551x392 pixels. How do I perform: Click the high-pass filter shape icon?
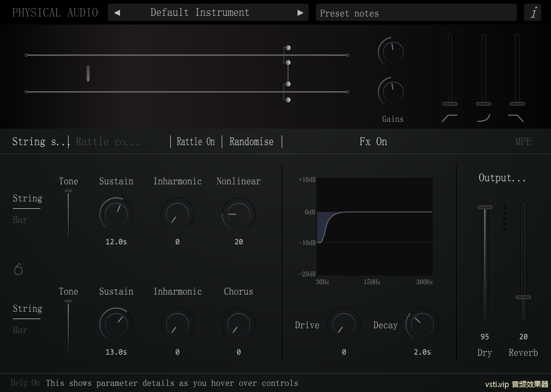pos(449,118)
